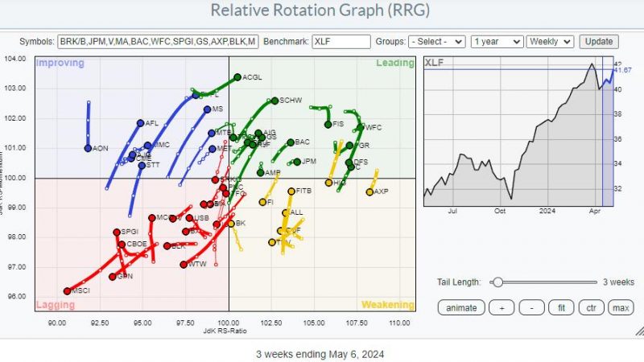Click the Symbols input field
644x362 pixels.
[x=158, y=42]
